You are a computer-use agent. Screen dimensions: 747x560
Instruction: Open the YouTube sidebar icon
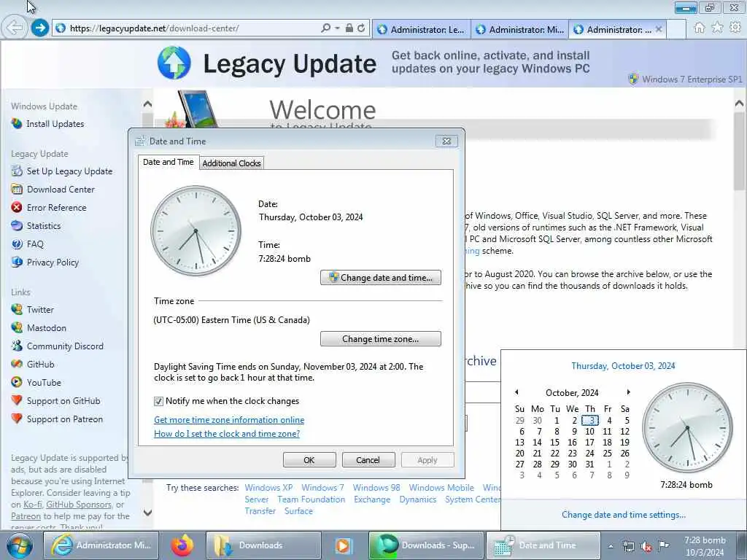[17, 382]
